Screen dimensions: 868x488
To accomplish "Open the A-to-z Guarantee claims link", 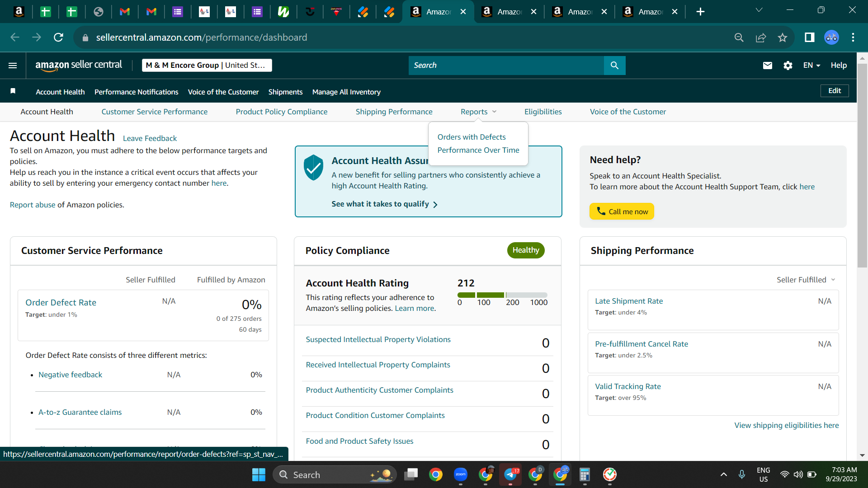I will 80,412.
